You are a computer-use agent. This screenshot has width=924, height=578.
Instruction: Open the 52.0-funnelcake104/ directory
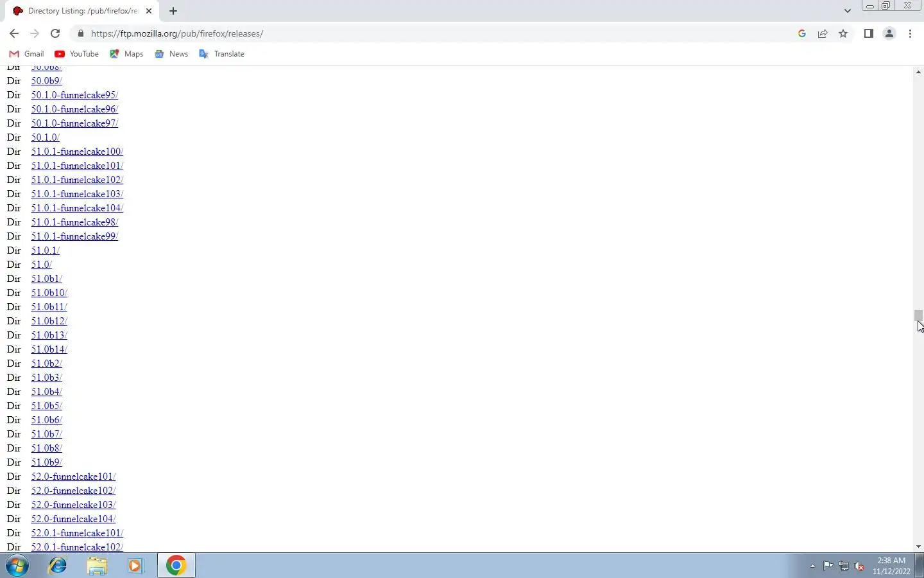[74, 519]
